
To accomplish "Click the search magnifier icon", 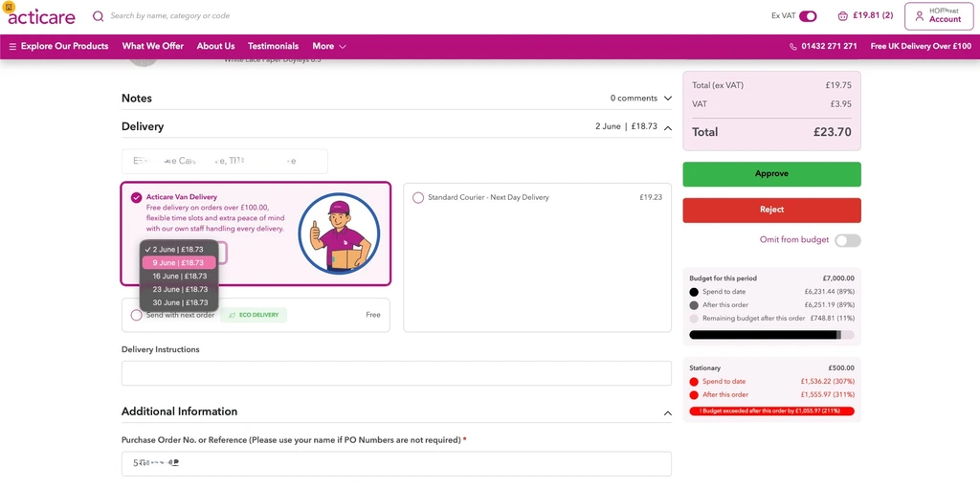I will tap(99, 15).
